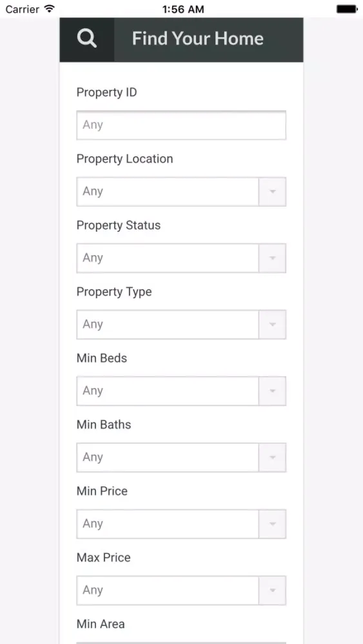This screenshot has height=644, width=363.
Task: Open the Property Type arrow button
Action: point(272,325)
